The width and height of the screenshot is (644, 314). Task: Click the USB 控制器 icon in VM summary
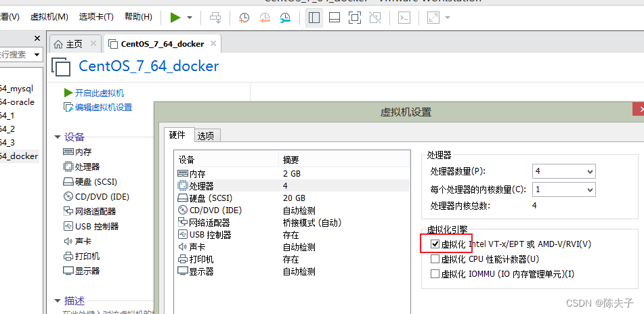coord(68,226)
